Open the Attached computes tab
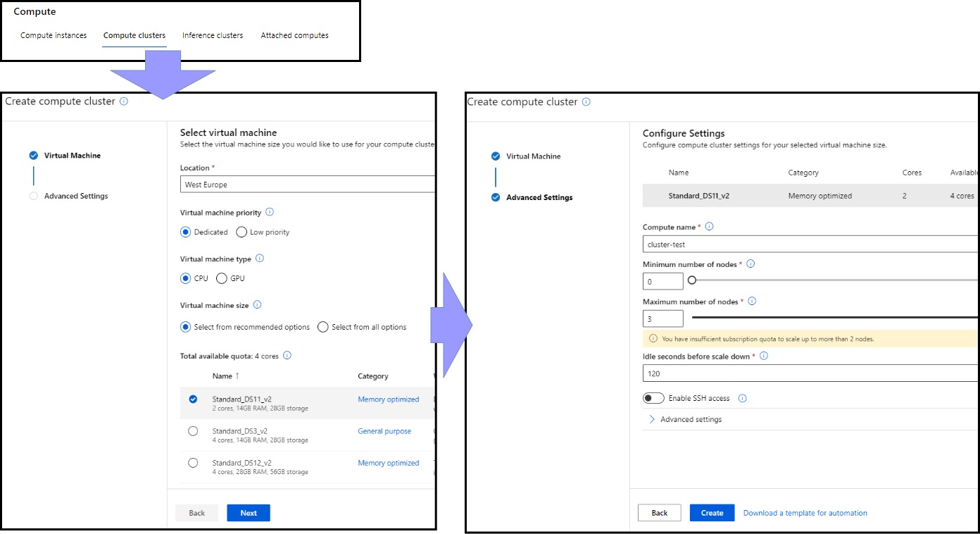The image size is (980, 534). tap(294, 35)
